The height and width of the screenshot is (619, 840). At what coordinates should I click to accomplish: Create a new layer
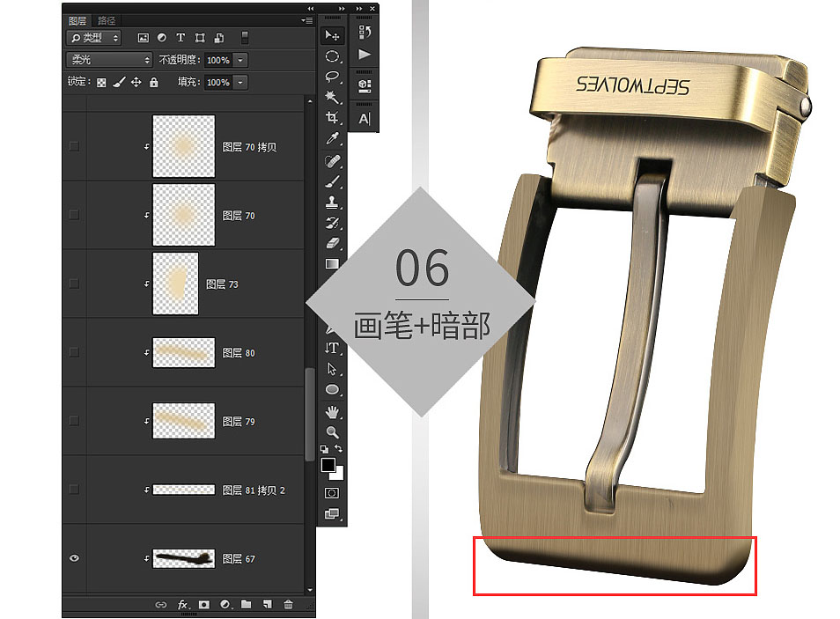(x=268, y=605)
